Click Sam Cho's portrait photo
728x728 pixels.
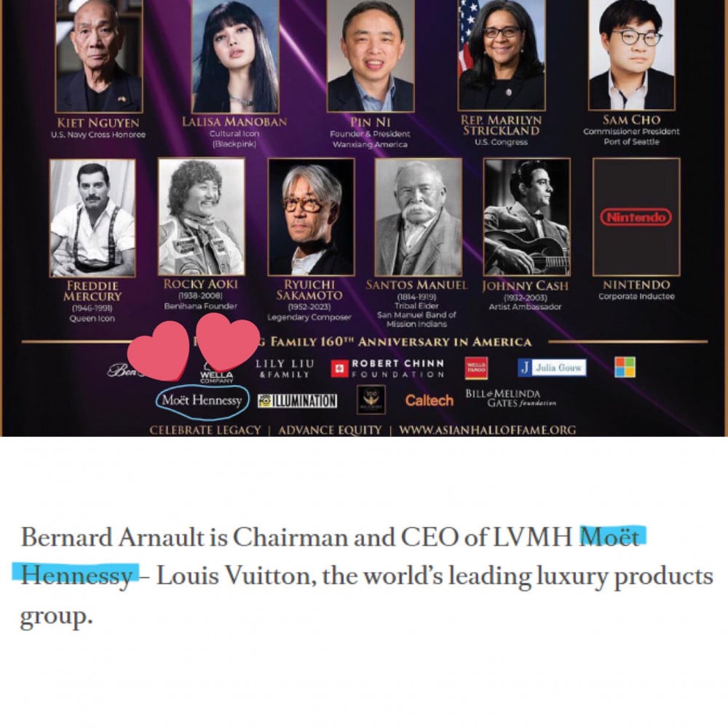pos(631,55)
